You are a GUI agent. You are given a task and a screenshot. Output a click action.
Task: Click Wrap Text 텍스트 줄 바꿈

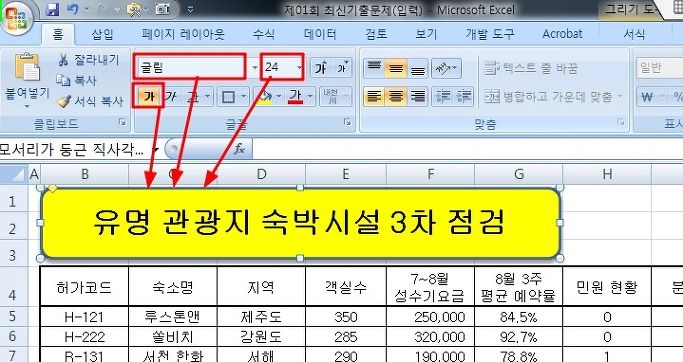(x=531, y=68)
